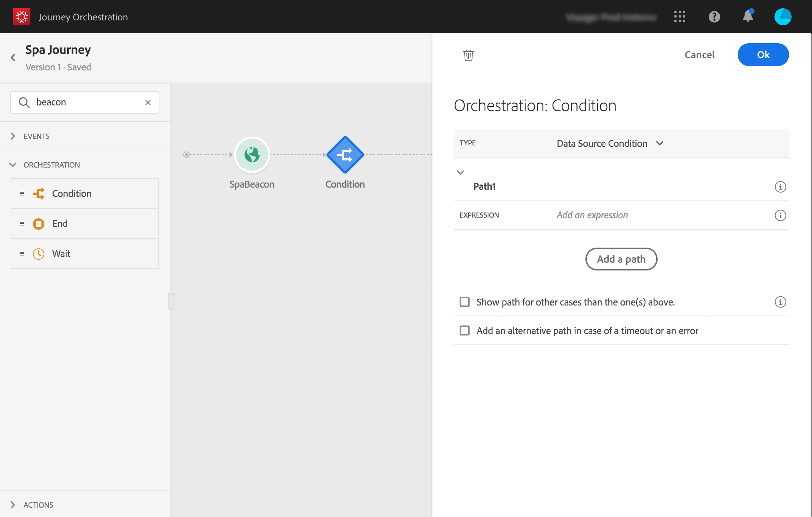Click the Expression info icon
Image resolution: width=812 pixels, height=517 pixels.
780,215
